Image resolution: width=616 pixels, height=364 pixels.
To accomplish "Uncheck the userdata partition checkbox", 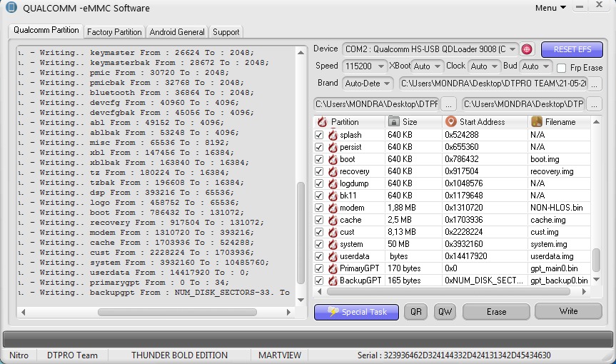I will [319, 256].
